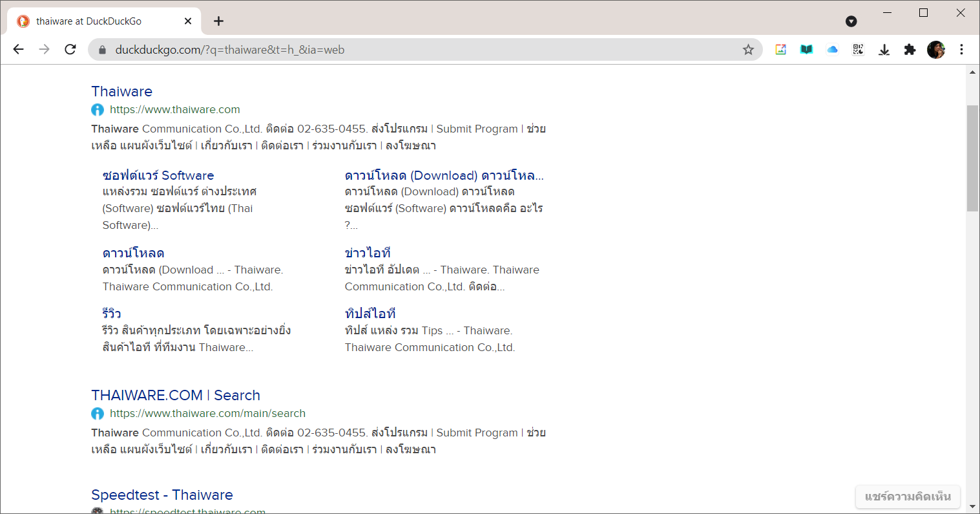Open the Thaiware result title

point(122,91)
